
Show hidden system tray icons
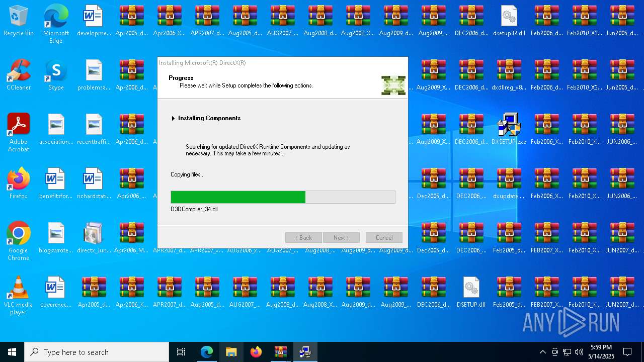(x=542, y=352)
